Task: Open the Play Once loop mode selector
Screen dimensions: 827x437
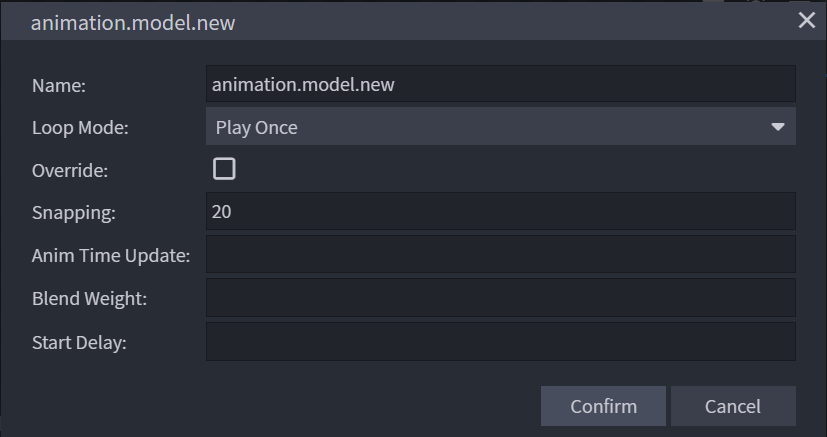Action: pos(490,127)
